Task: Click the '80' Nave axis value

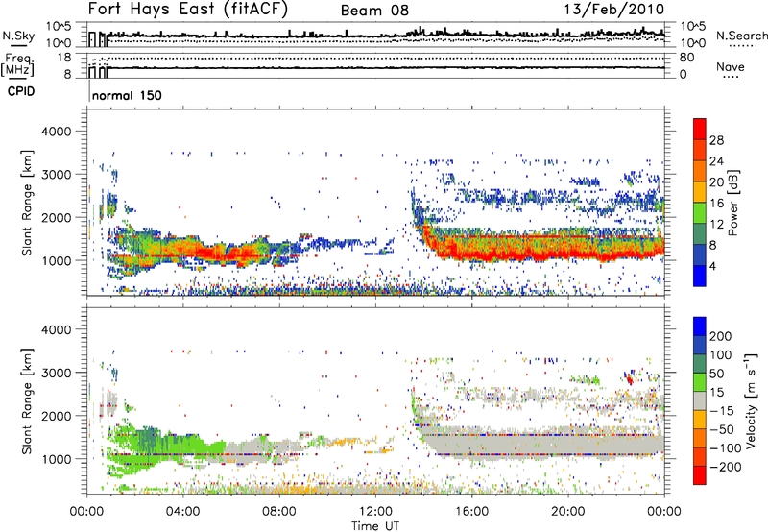Action: point(686,58)
